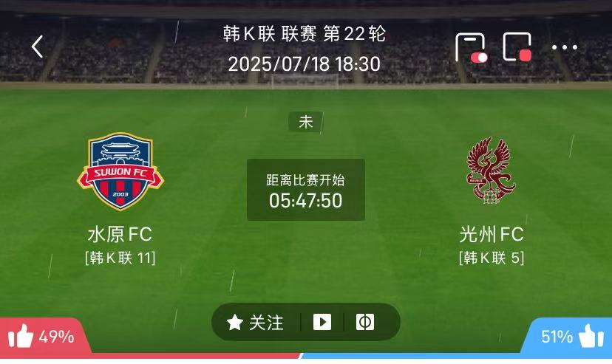This screenshot has height=364, width=612.
Task: Tap the match date 2025/07/18 18:30
Action: click(305, 64)
